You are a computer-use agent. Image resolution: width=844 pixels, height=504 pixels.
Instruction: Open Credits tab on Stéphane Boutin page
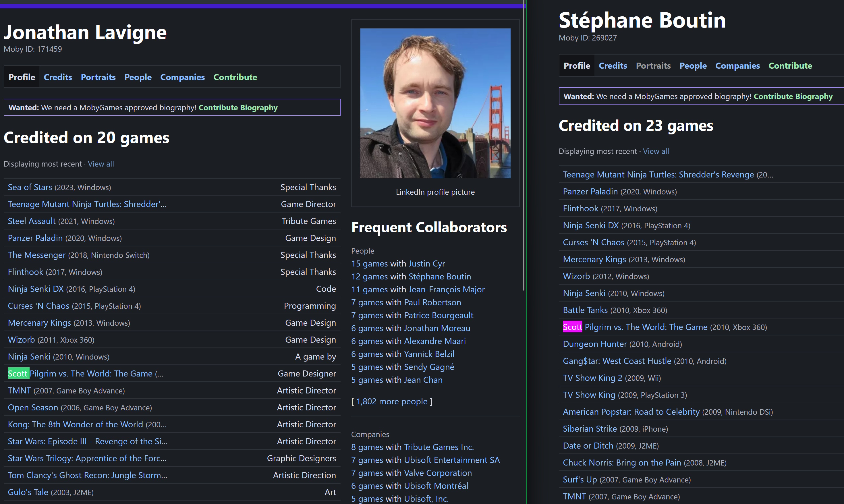[x=613, y=65]
